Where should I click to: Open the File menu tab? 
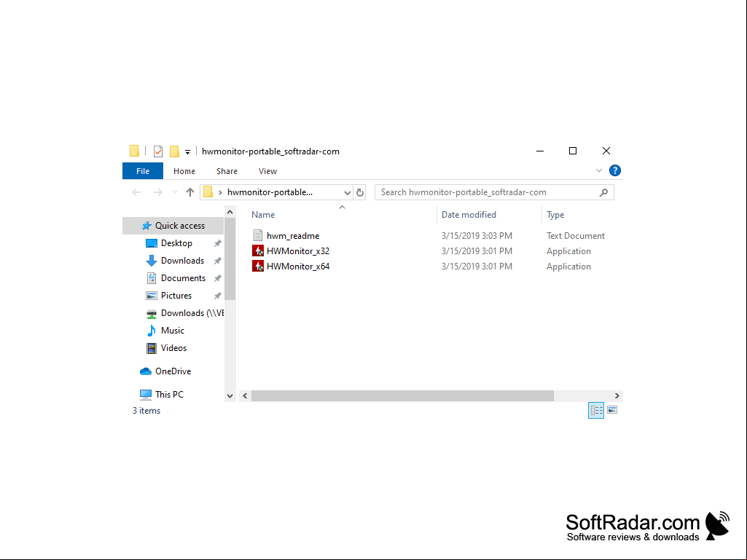point(143,171)
